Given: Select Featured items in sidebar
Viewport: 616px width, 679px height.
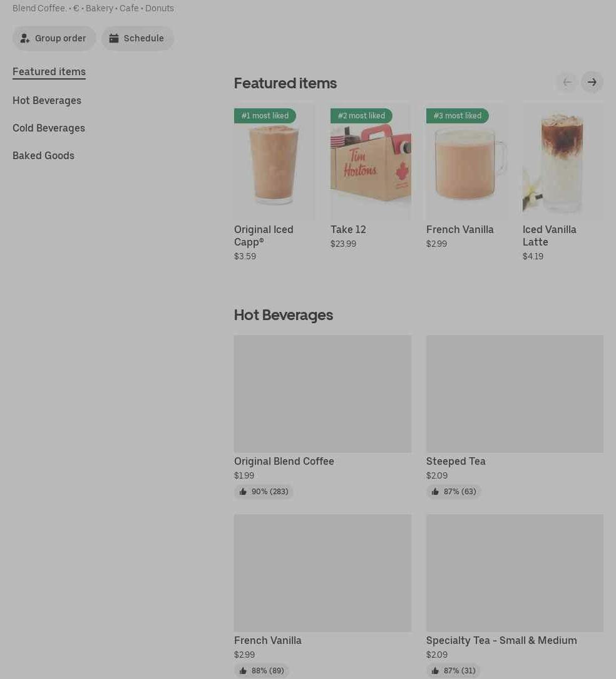Looking at the screenshot, I should click(x=49, y=71).
